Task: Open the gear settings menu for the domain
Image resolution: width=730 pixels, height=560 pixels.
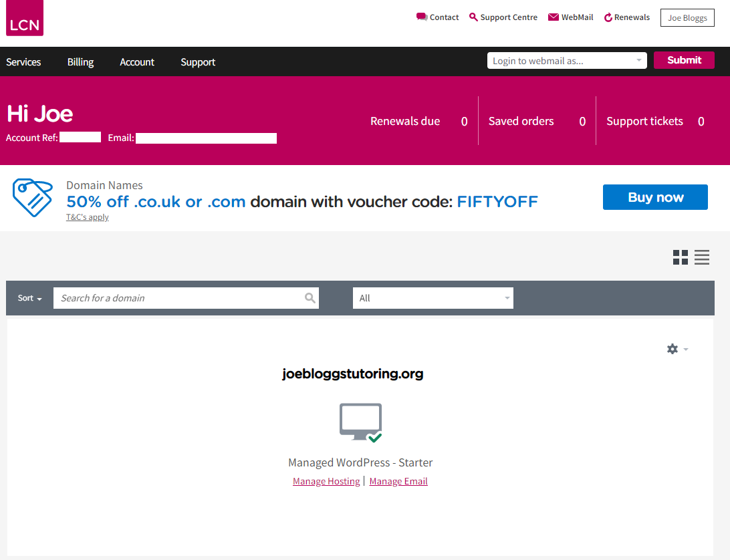Action: 673,349
